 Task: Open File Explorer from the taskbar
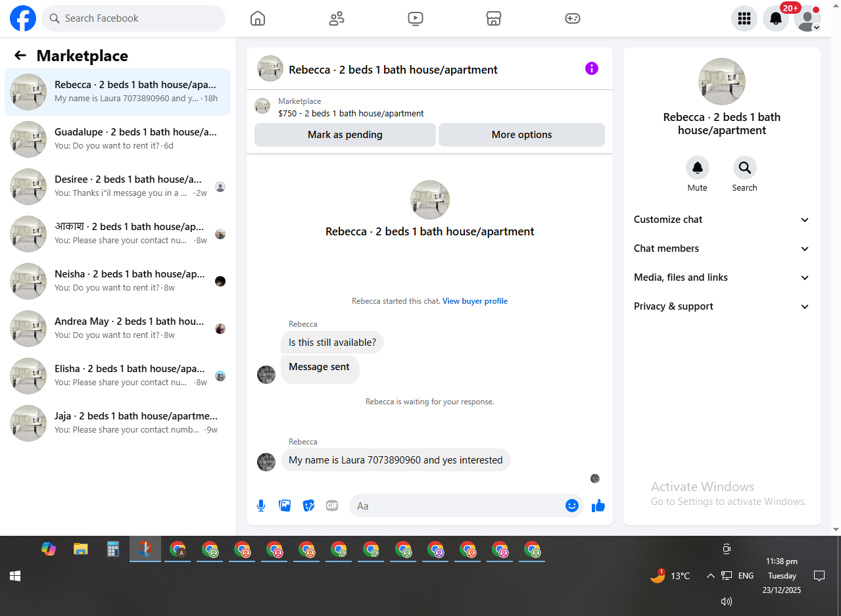click(x=81, y=549)
